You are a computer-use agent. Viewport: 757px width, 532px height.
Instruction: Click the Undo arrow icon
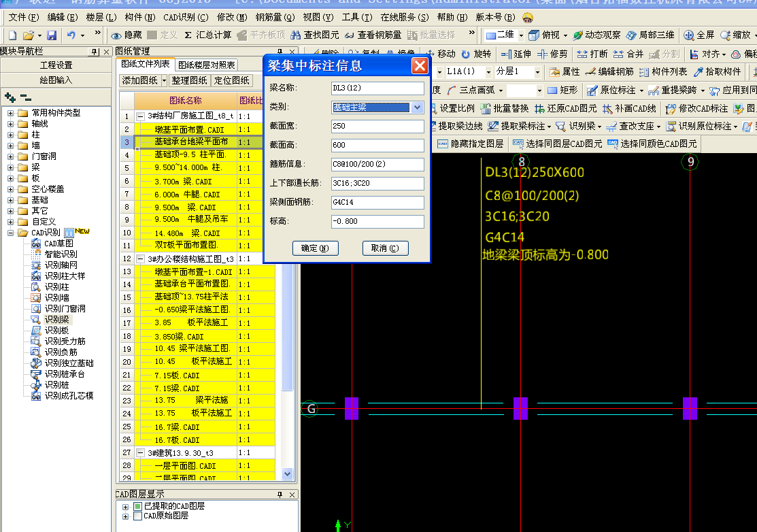click(71, 35)
